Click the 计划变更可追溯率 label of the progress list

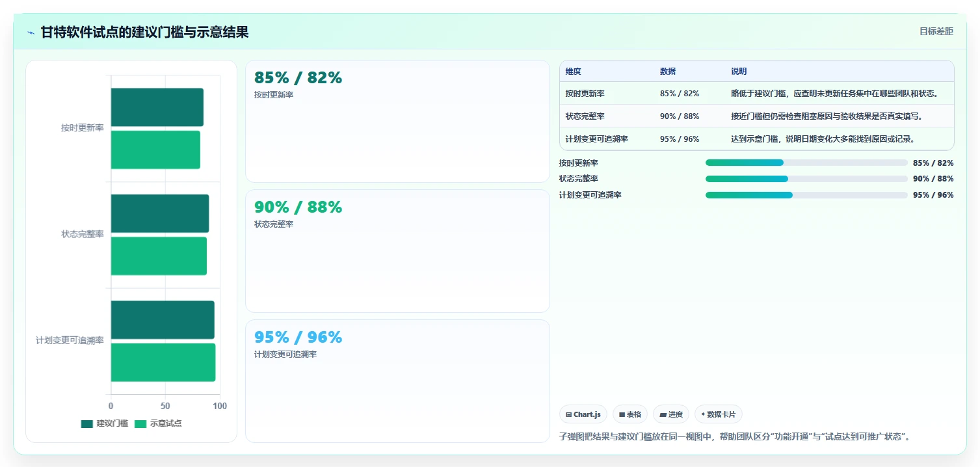[590, 195]
